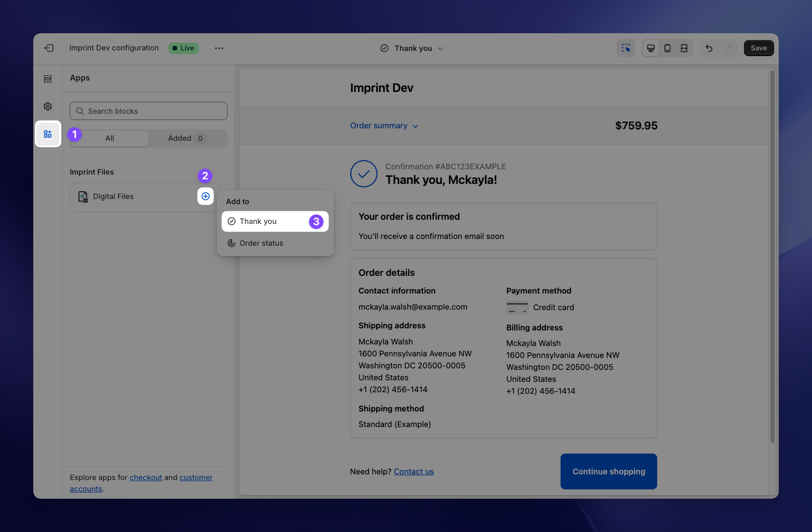Click the exit editor icon
The width and height of the screenshot is (812, 532).
(x=49, y=48)
